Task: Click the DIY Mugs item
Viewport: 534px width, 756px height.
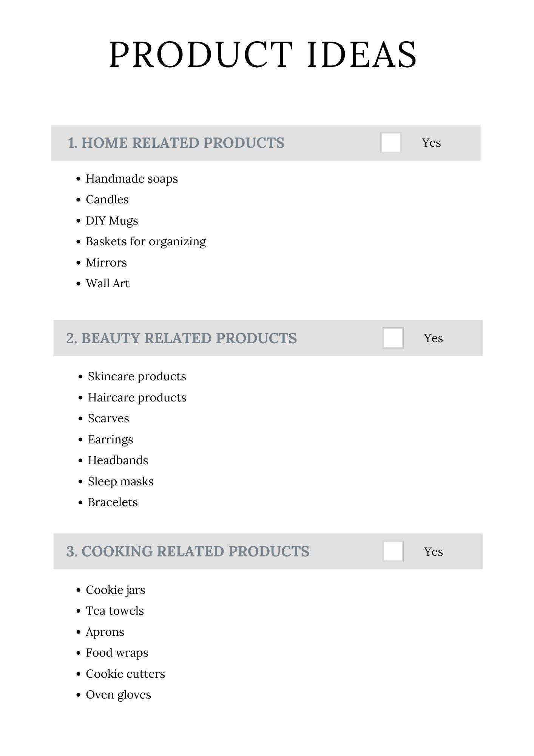Action: click(x=112, y=221)
